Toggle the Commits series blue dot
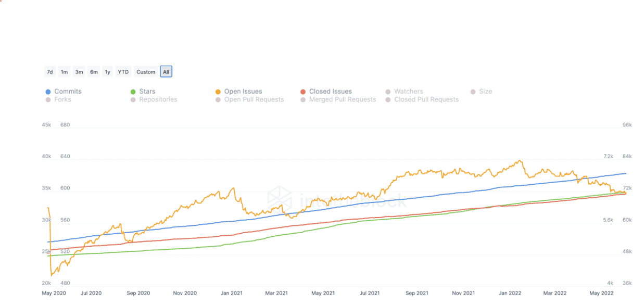The height and width of the screenshot is (305, 644). pyautogui.click(x=48, y=92)
